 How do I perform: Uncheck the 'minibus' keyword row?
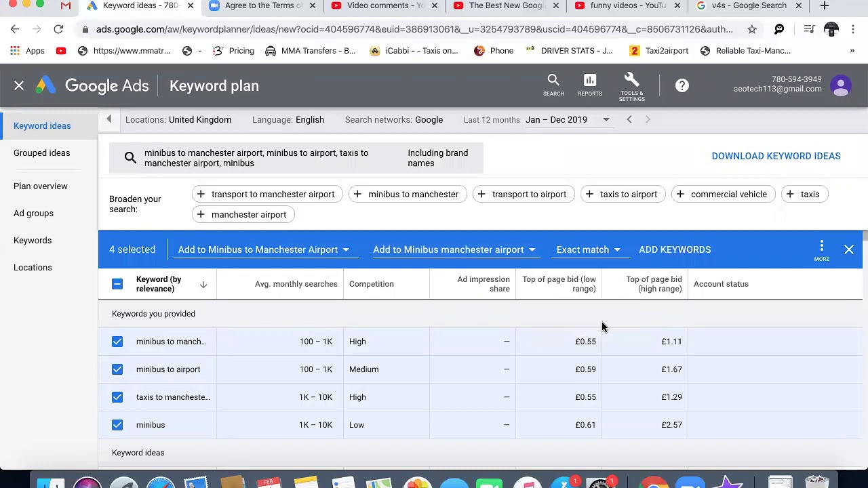click(x=117, y=425)
